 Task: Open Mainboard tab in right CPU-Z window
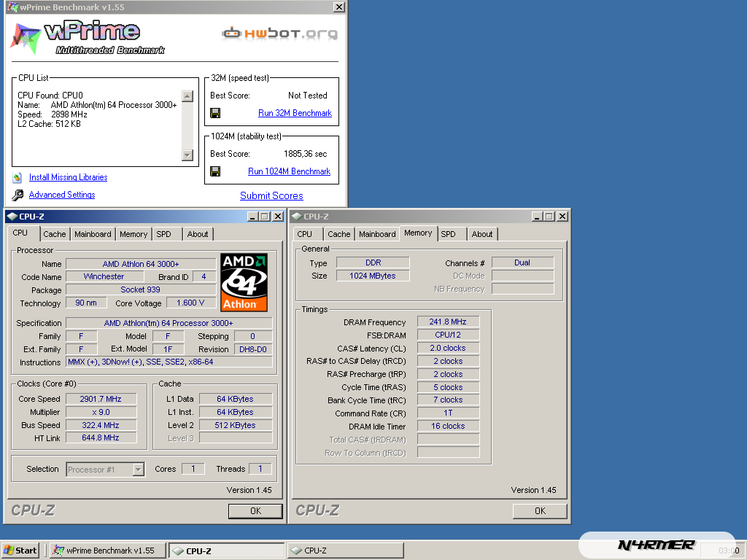coord(377,234)
